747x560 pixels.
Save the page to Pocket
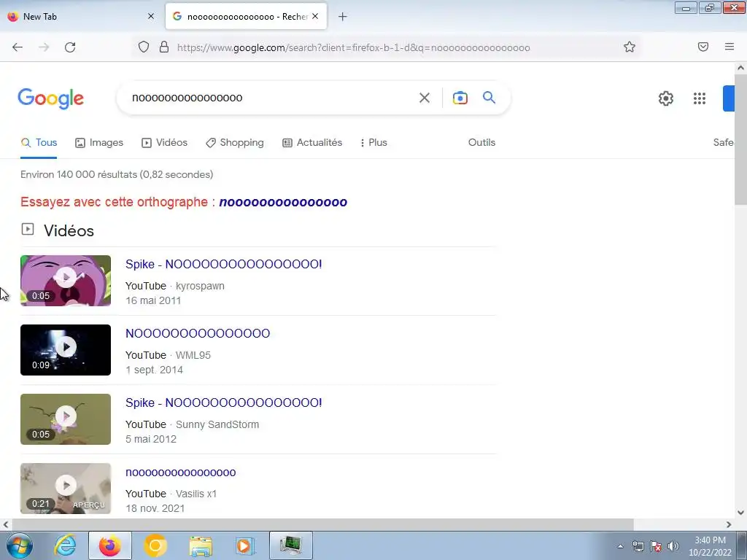[x=703, y=47]
